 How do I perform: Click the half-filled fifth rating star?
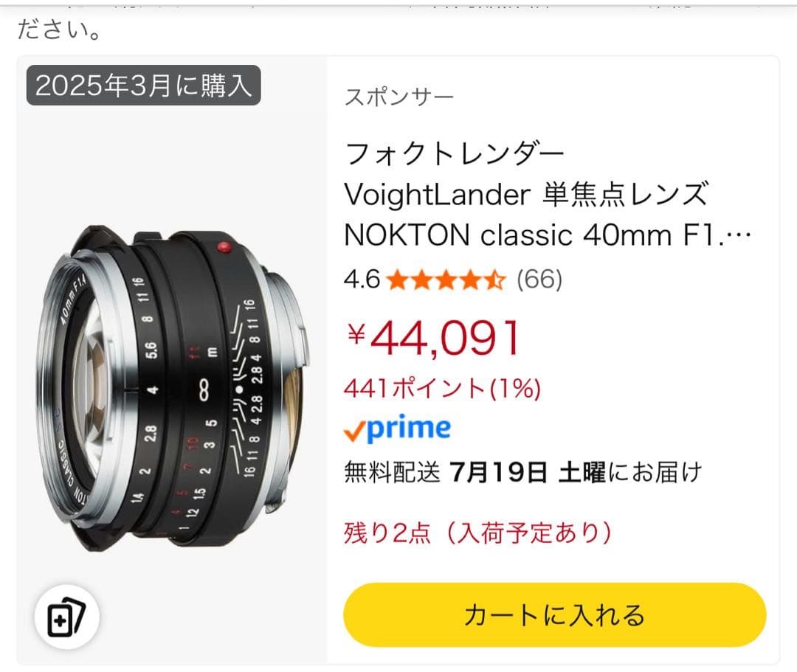pos(495,280)
